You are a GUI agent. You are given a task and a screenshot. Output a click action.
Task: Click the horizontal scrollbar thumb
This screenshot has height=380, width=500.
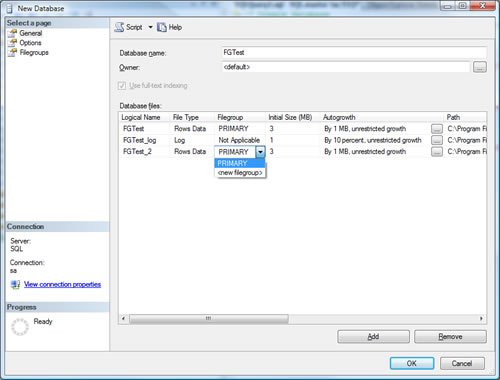[209, 319]
